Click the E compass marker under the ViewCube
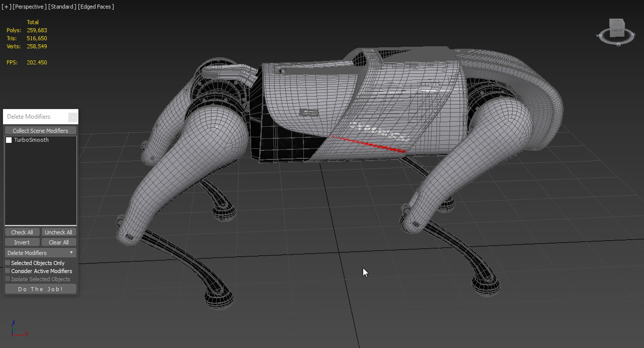644x348 pixels. 634,34
